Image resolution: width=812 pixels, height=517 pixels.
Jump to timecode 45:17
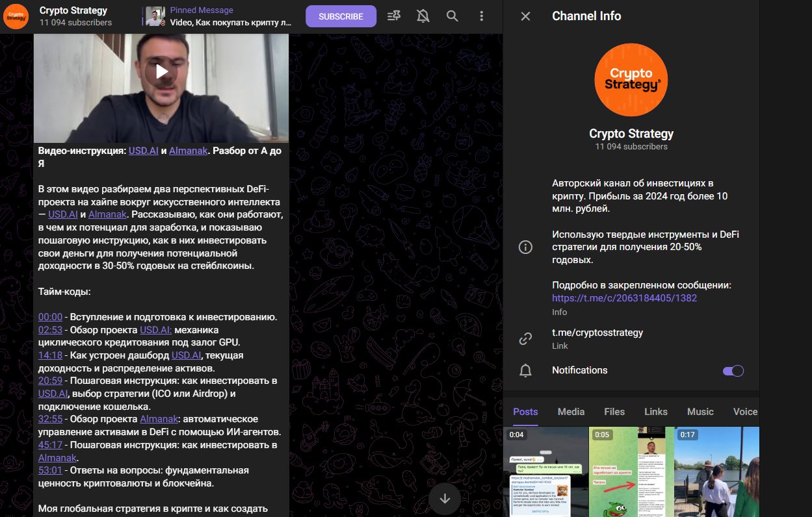pos(50,445)
